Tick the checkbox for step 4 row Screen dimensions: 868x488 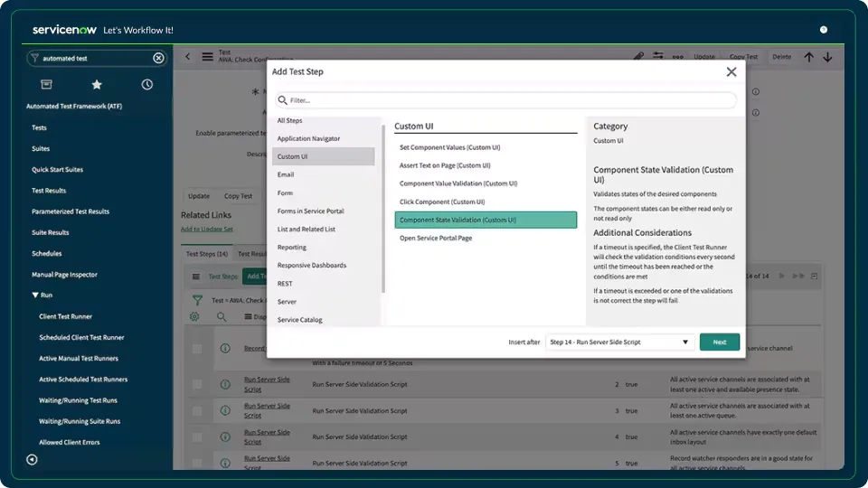(x=196, y=436)
